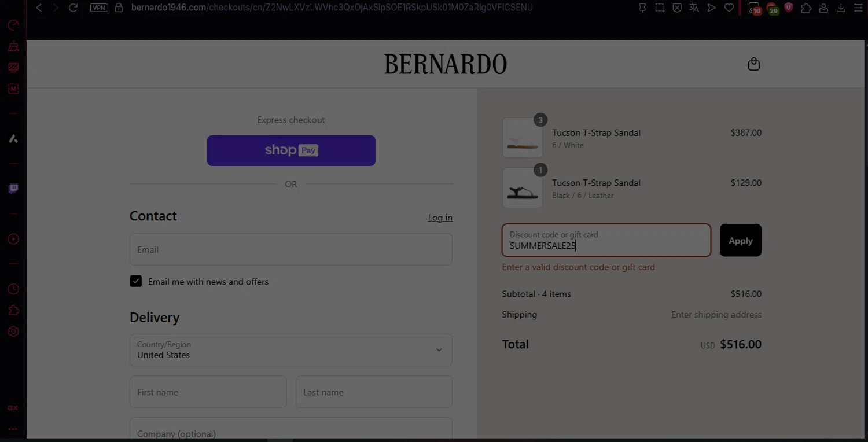Open the downloads panel

tap(841, 8)
